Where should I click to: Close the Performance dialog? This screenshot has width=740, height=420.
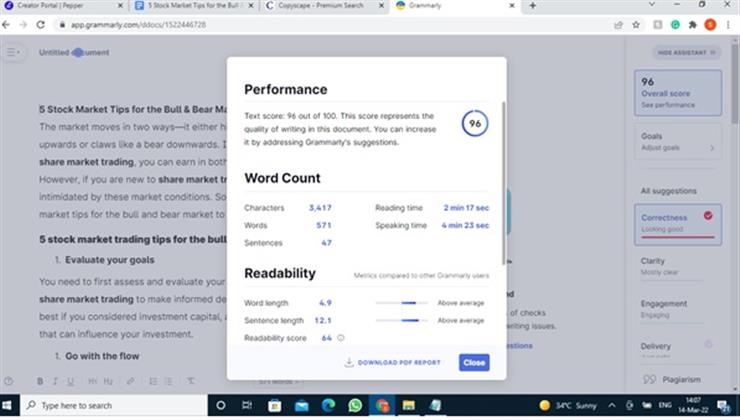(474, 362)
